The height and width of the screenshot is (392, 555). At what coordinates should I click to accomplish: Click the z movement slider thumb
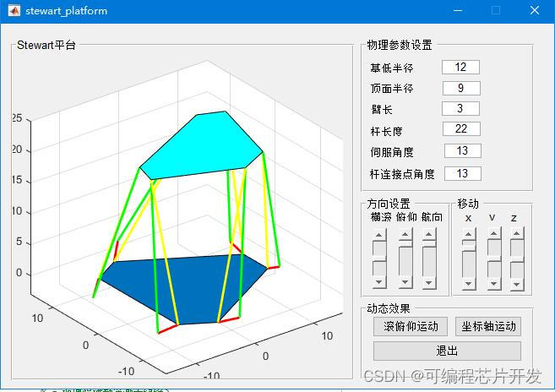click(x=517, y=259)
